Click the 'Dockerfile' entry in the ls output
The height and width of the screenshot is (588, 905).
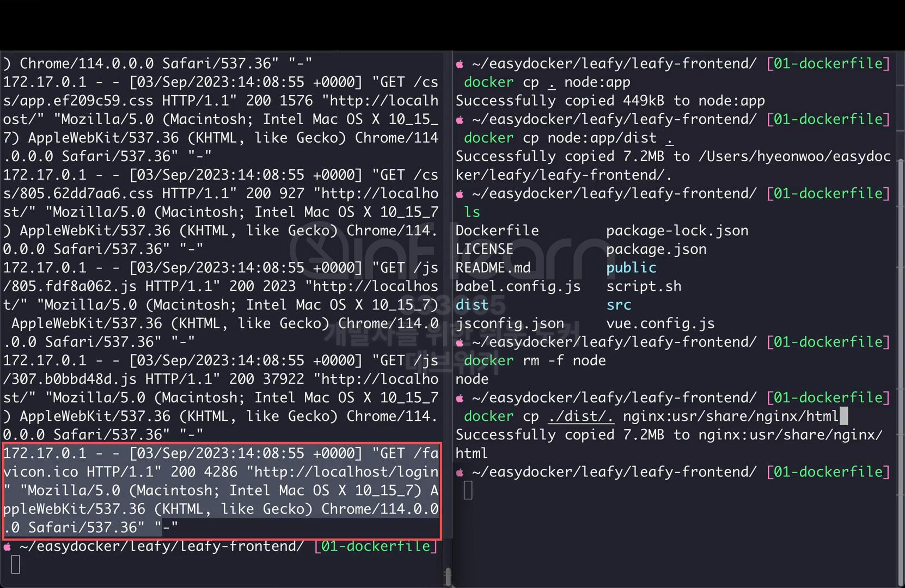click(497, 231)
